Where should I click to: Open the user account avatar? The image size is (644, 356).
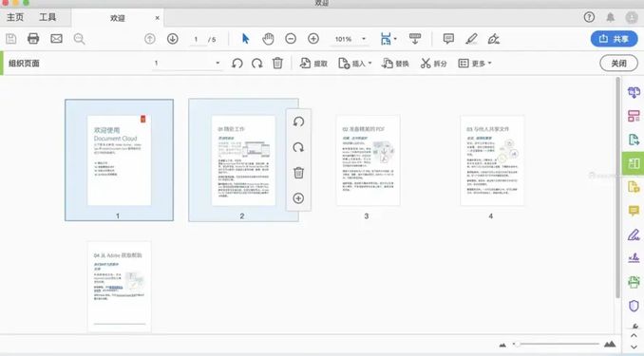pos(632,18)
